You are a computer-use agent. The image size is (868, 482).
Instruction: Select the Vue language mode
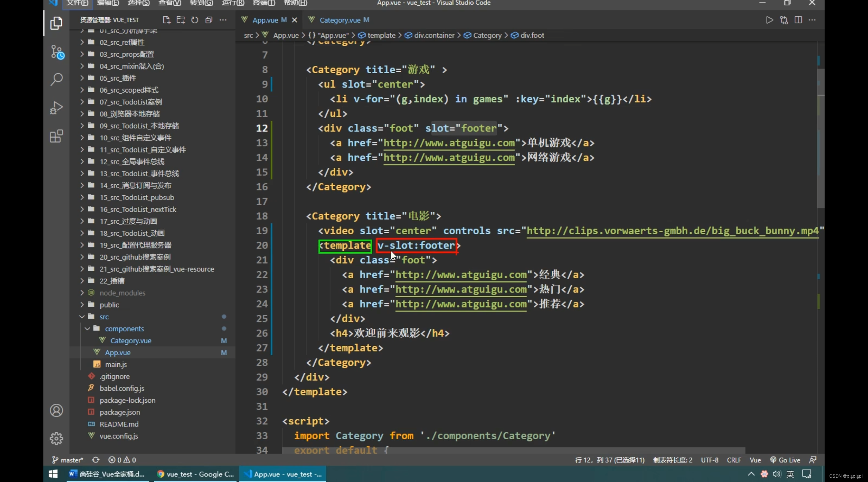755,460
